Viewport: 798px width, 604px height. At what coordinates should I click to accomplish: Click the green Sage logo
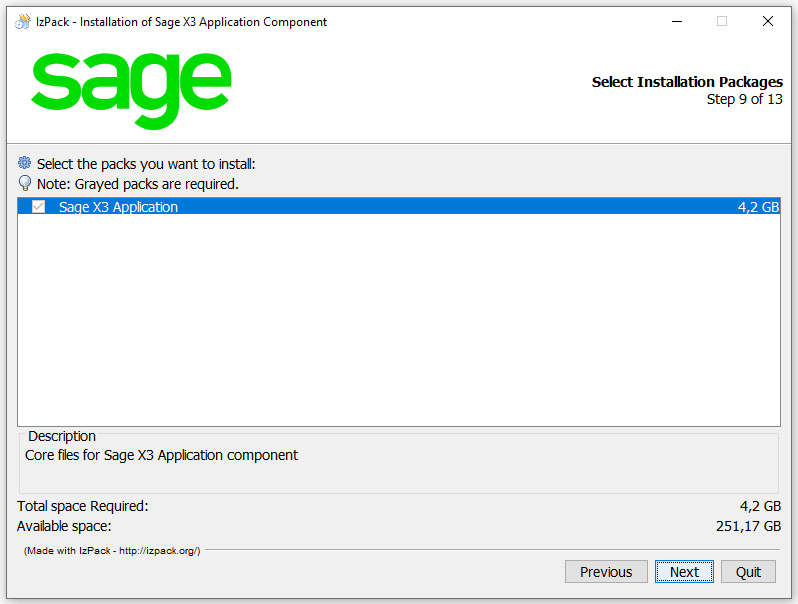[131, 86]
